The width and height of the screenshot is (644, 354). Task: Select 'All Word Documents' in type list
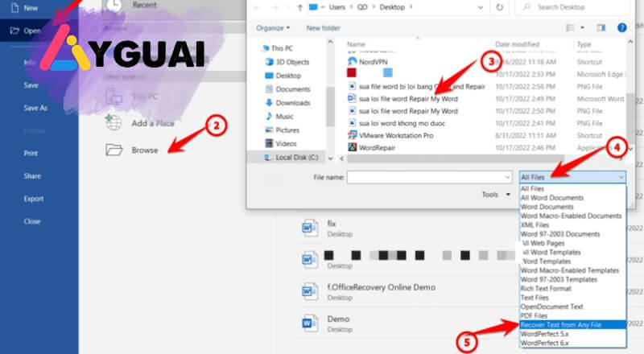coord(552,198)
